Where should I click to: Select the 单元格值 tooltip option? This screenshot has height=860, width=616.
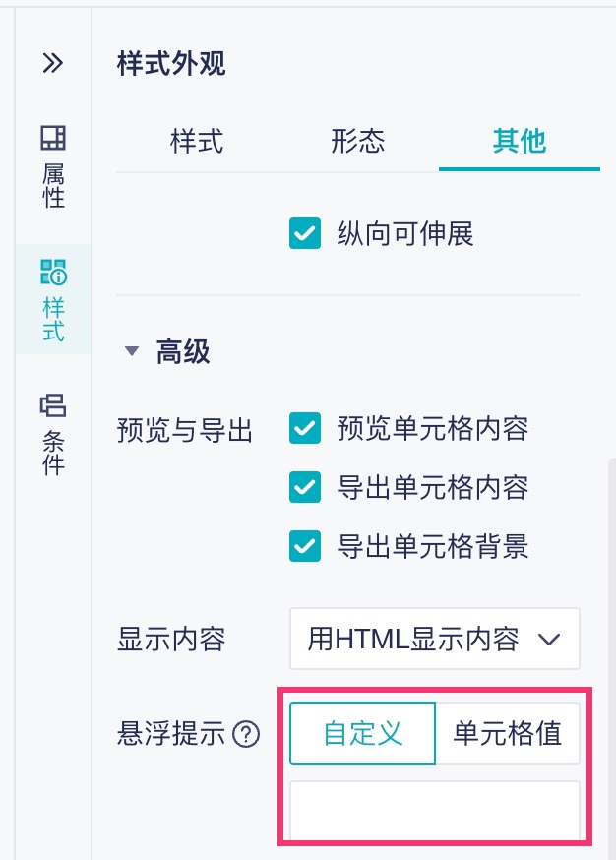tap(507, 733)
